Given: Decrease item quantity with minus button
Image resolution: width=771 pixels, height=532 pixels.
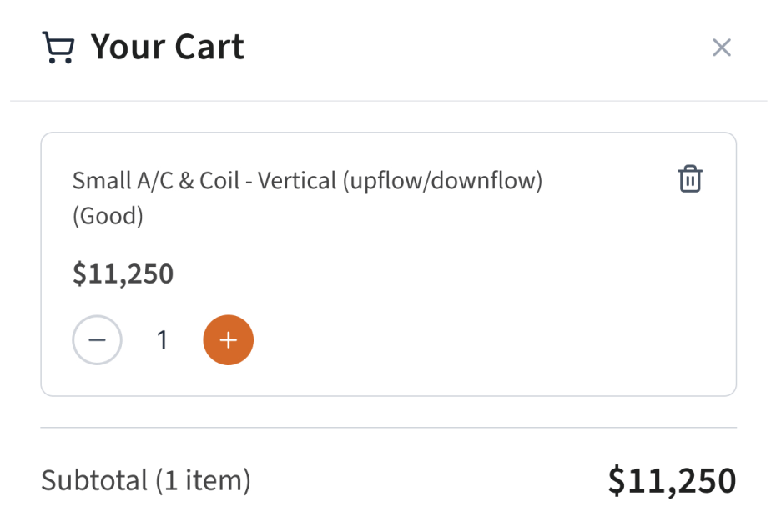Looking at the screenshot, I should point(98,340).
